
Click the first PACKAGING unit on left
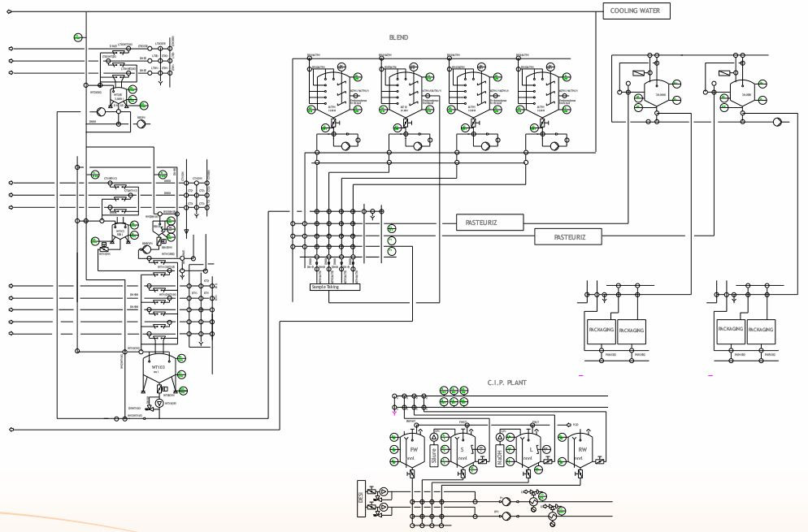coord(601,329)
